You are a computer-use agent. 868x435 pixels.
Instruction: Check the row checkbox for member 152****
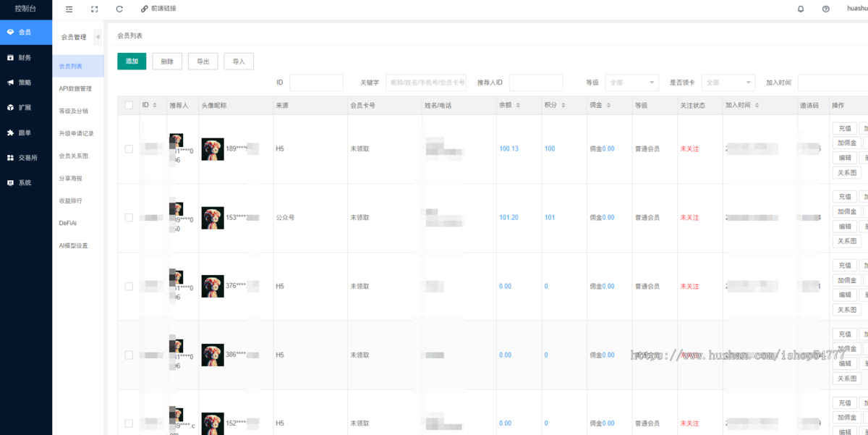point(129,423)
